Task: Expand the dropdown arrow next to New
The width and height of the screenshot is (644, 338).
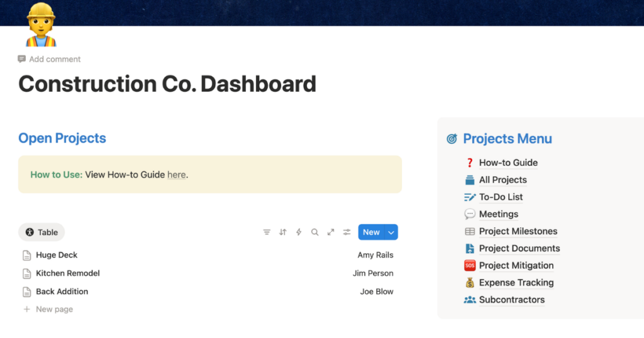Action: tap(391, 232)
